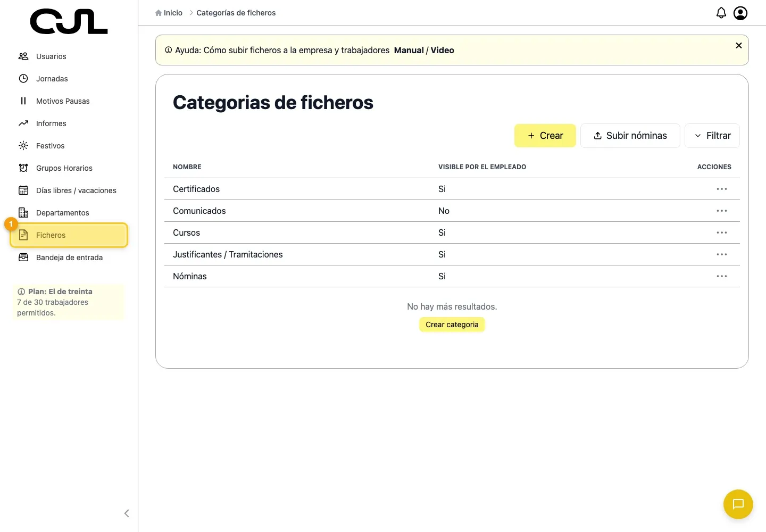Expand the Filtrar dropdown

coord(712,136)
